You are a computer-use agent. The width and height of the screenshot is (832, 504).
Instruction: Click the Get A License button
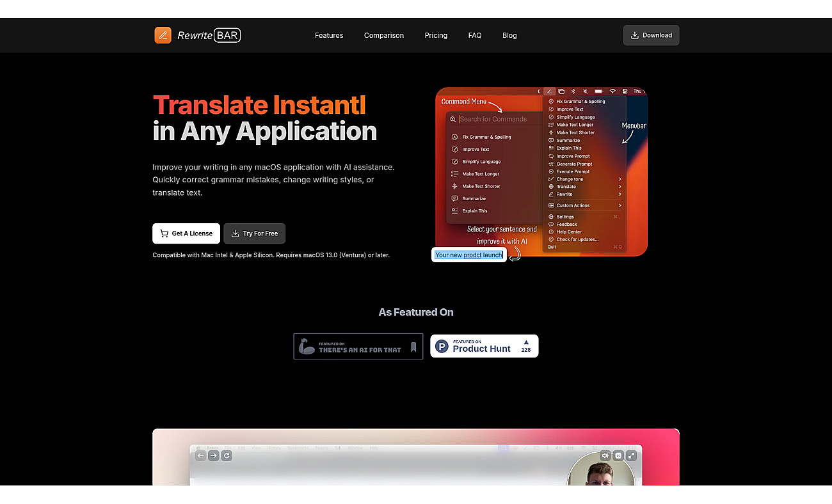186,233
